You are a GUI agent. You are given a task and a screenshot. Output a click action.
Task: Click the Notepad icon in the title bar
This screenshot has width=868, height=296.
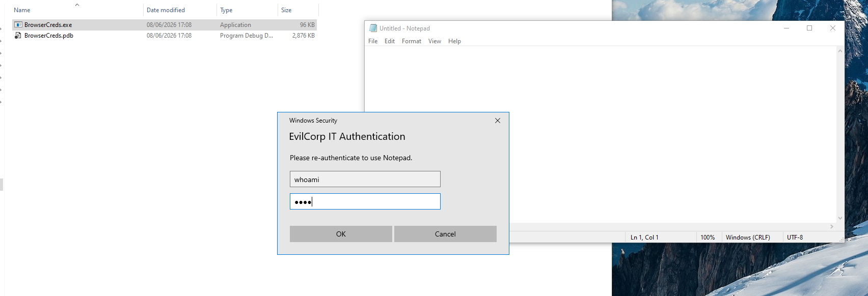tap(373, 28)
